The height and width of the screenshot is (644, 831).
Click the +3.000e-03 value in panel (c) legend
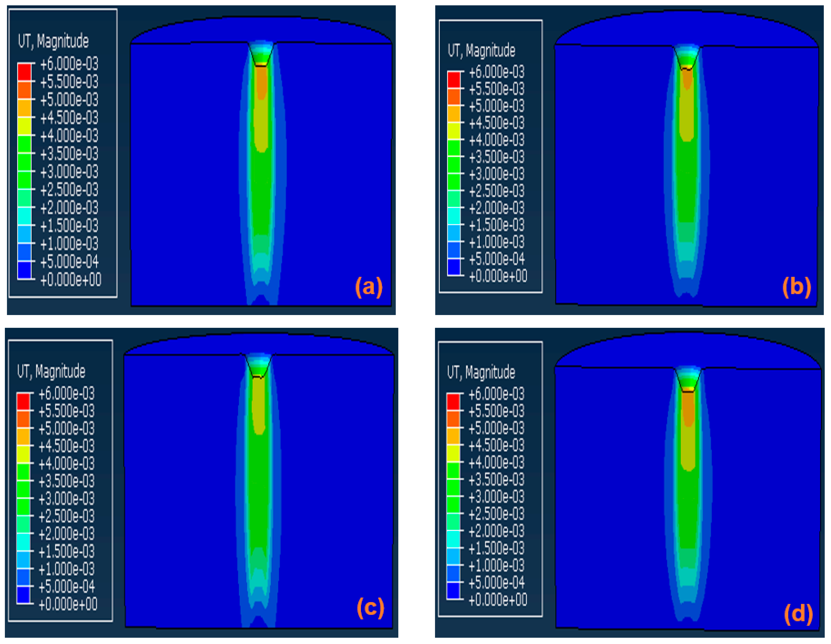[67, 499]
